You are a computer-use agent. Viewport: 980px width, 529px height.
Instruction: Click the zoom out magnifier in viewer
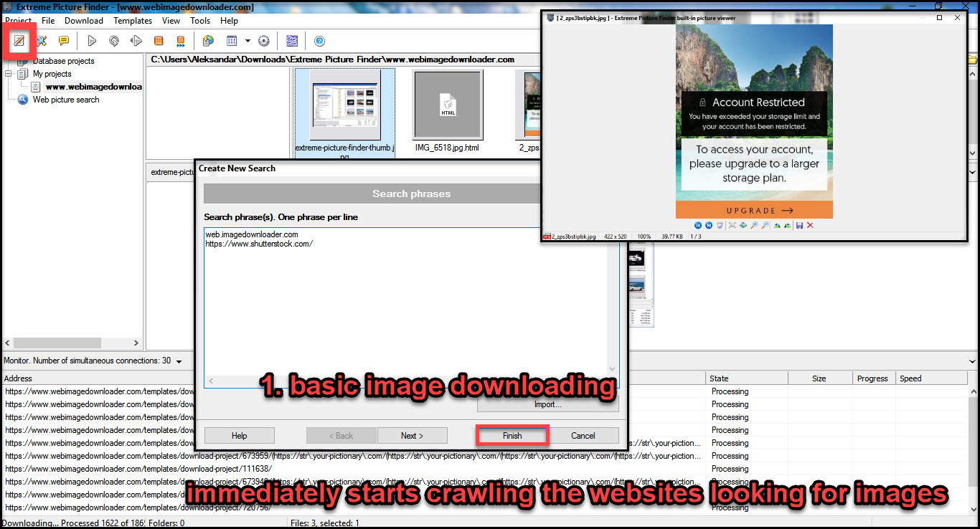click(x=765, y=225)
